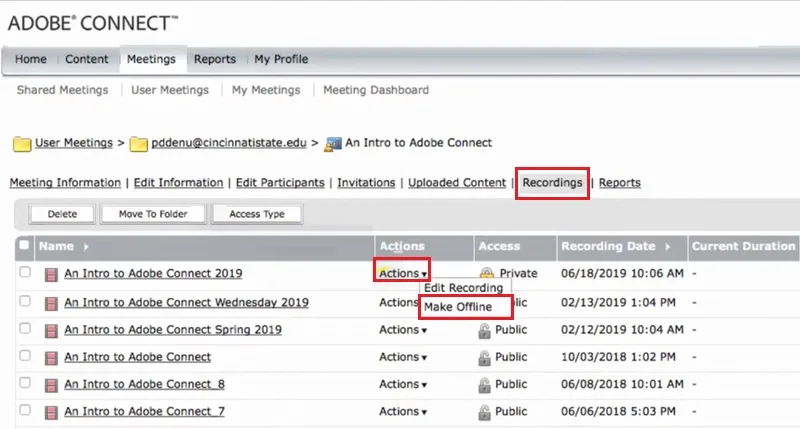Select the Meetings tab
Screen dimensions: 800x429
151,59
